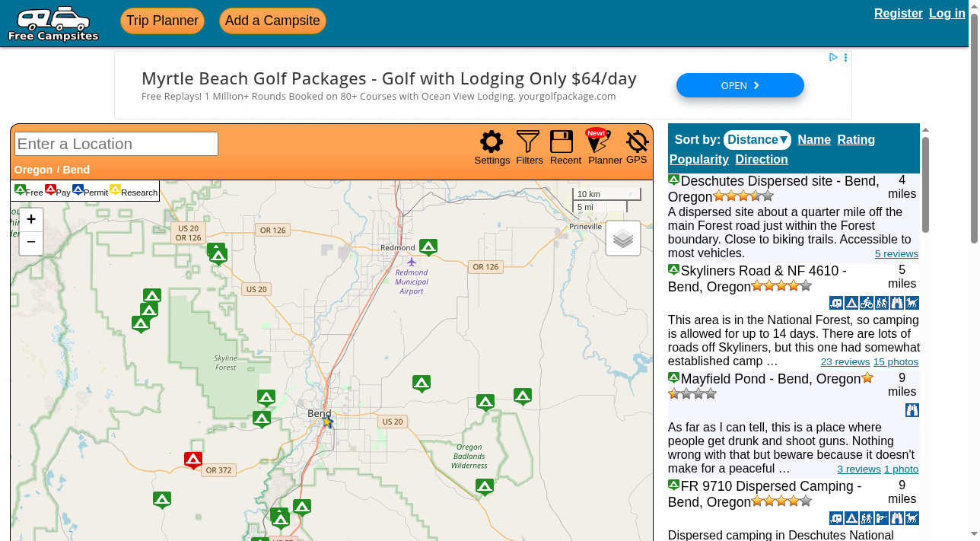Viewport: 980px width, 541px height.
Task: Click the Free legend entry on the map
Action: tap(29, 191)
